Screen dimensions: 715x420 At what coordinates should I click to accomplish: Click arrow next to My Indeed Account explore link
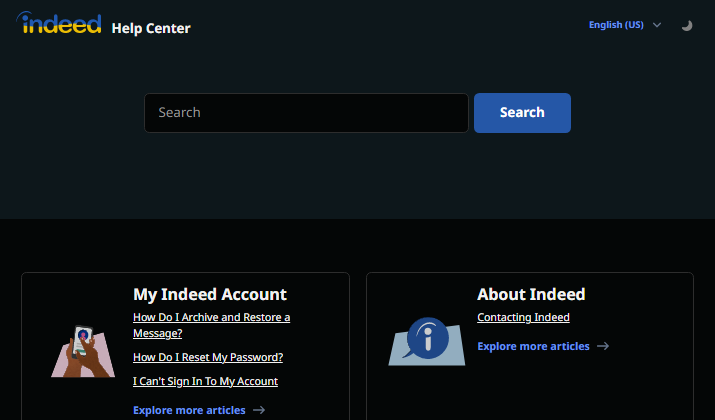259,410
